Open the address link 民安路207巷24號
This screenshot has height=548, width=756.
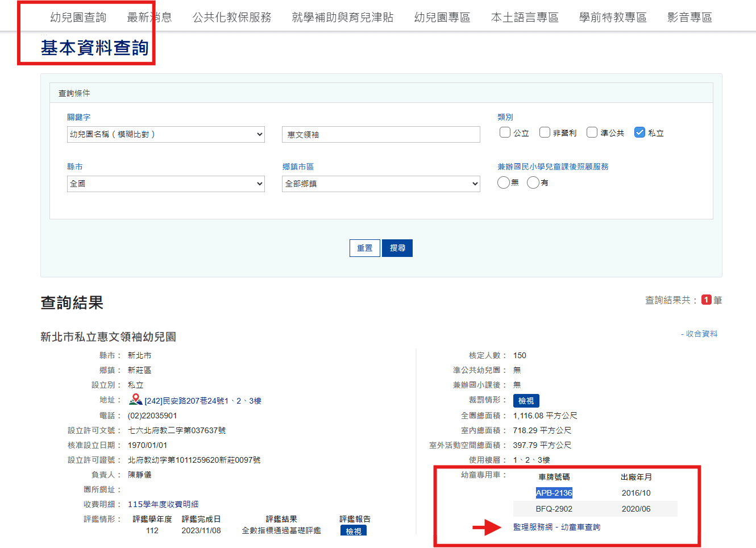tap(203, 401)
